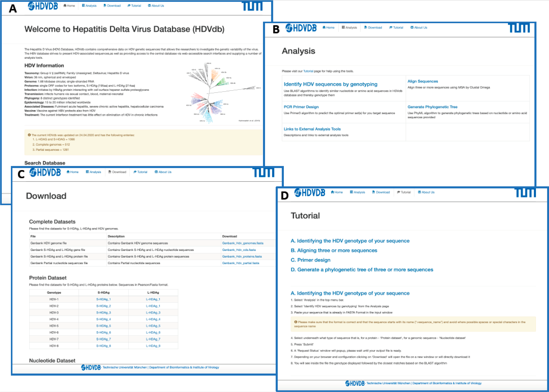Click the HDVDB logo in panel D header
549x392 pixels.
pyautogui.click(x=310, y=193)
